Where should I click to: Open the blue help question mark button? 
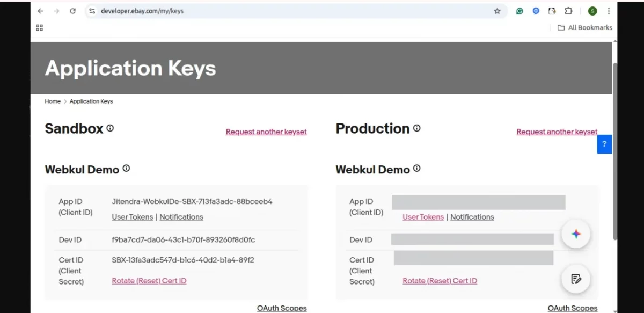coord(604,144)
